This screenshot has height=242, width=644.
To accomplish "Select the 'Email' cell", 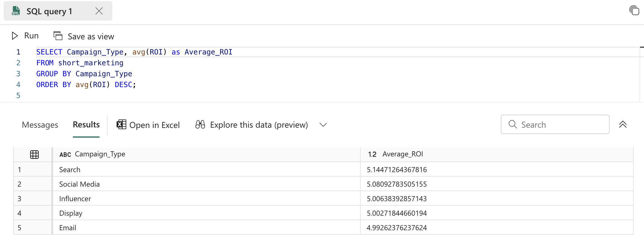I will tap(206, 227).
